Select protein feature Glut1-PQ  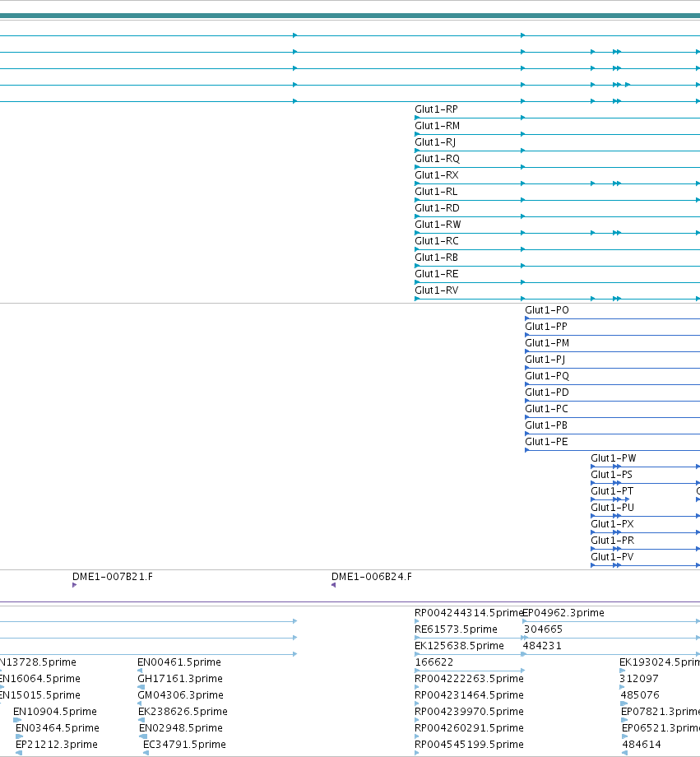point(547,375)
